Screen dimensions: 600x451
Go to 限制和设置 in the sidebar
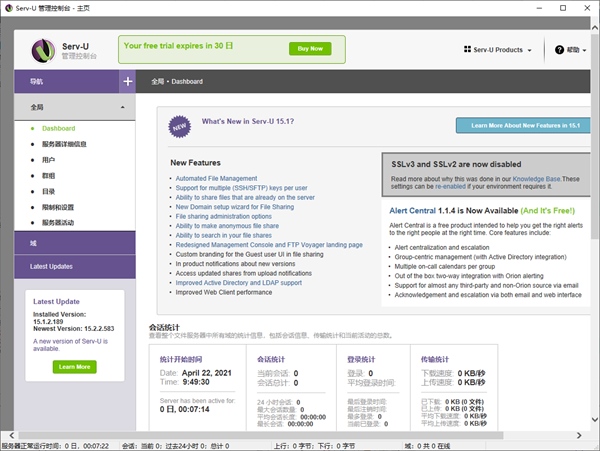pyautogui.click(x=58, y=206)
